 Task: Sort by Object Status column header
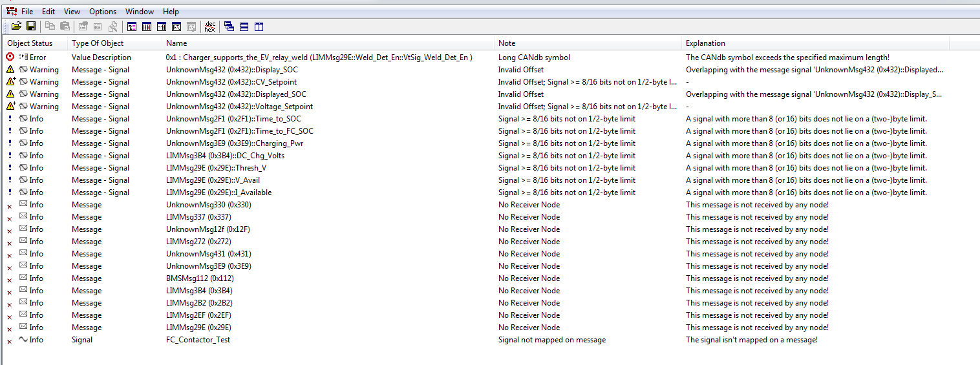[29, 43]
